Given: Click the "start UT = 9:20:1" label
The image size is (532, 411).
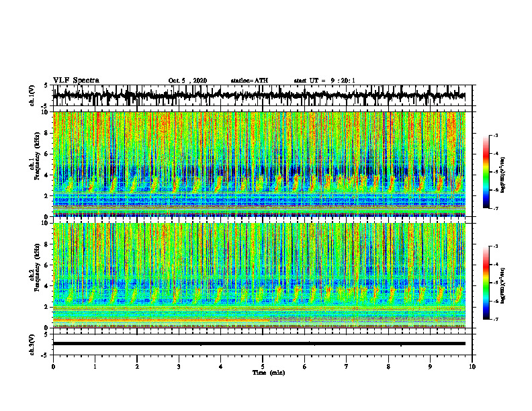Looking at the screenshot, I should tap(324, 81).
